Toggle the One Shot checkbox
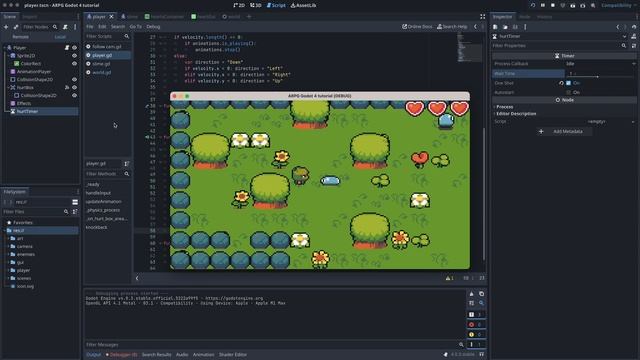Image resolution: width=640 pixels, height=360 pixels. pos(569,83)
